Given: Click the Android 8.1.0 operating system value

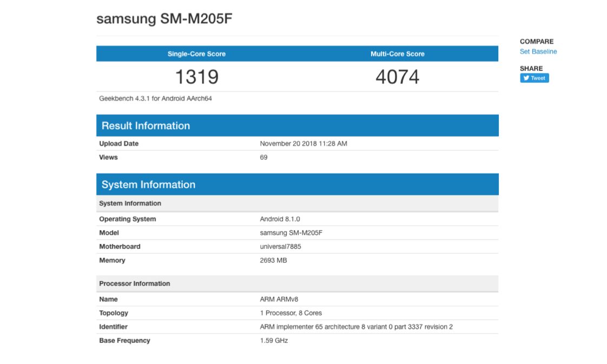Looking at the screenshot, I should pos(280,219).
